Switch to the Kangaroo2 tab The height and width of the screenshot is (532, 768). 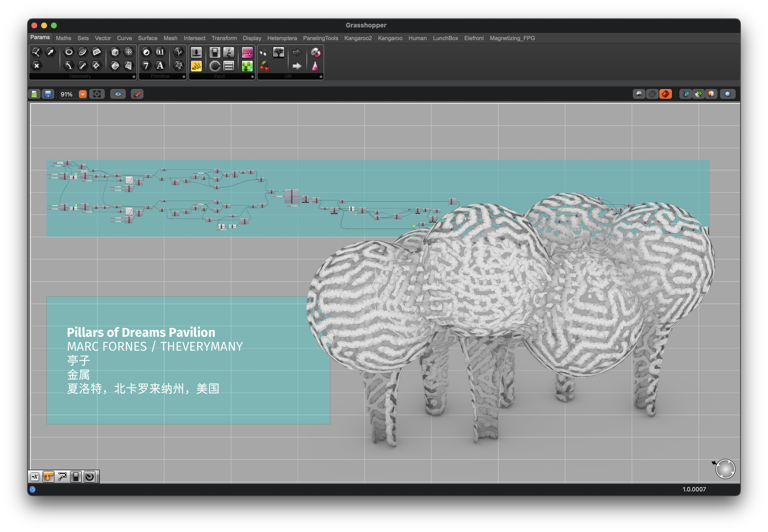[x=358, y=38]
